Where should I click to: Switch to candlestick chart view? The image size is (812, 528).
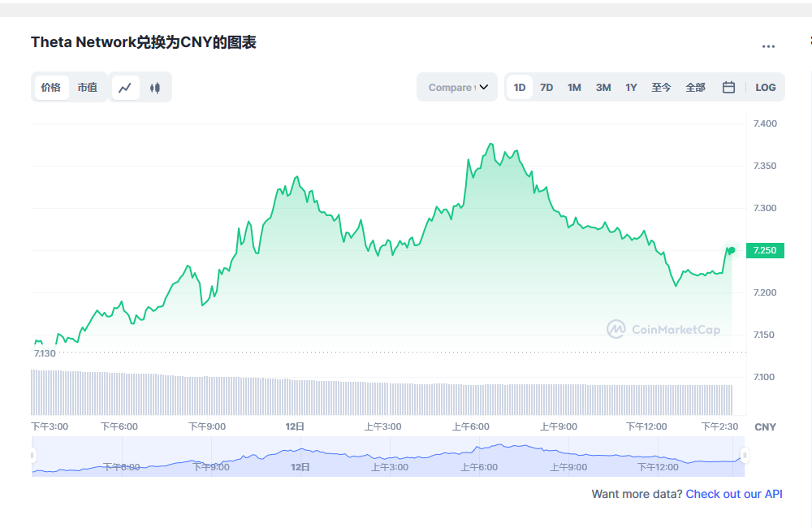[155, 88]
